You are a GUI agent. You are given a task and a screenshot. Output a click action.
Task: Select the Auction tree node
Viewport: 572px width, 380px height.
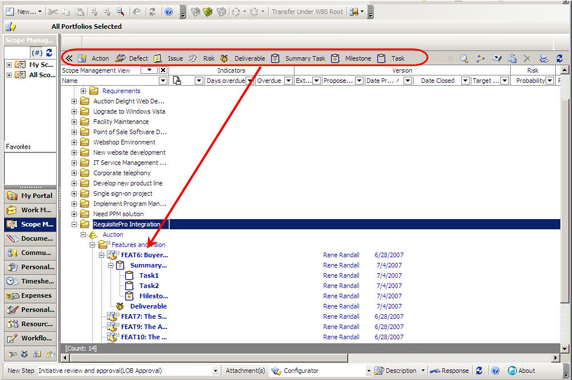click(x=112, y=234)
